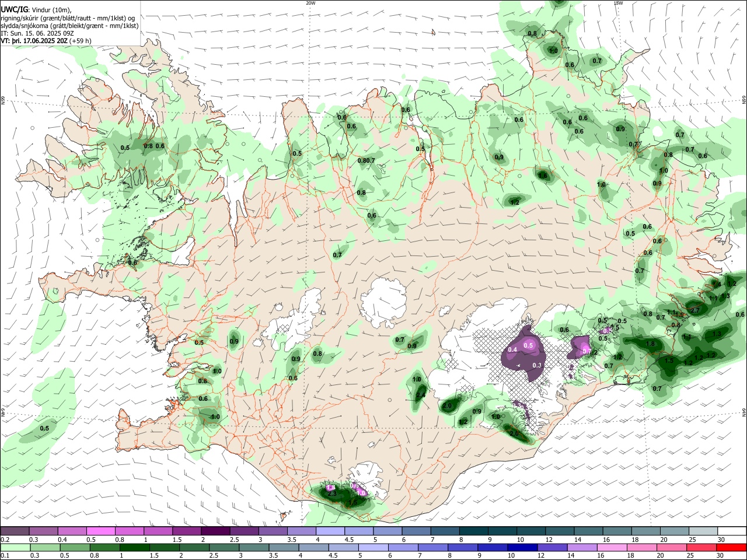Image resolution: width=747 pixels, height=560 pixels.
Task: Click the UWC/IG title text
Action: click(14, 9)
